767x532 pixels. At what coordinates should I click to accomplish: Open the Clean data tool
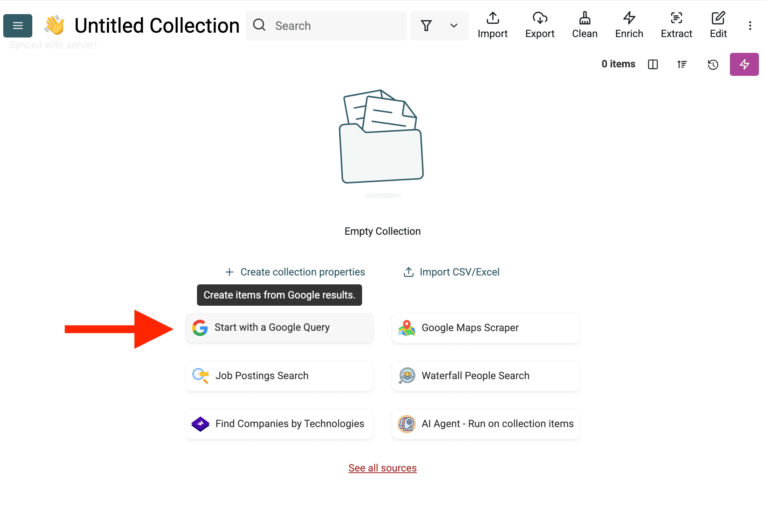584,25
